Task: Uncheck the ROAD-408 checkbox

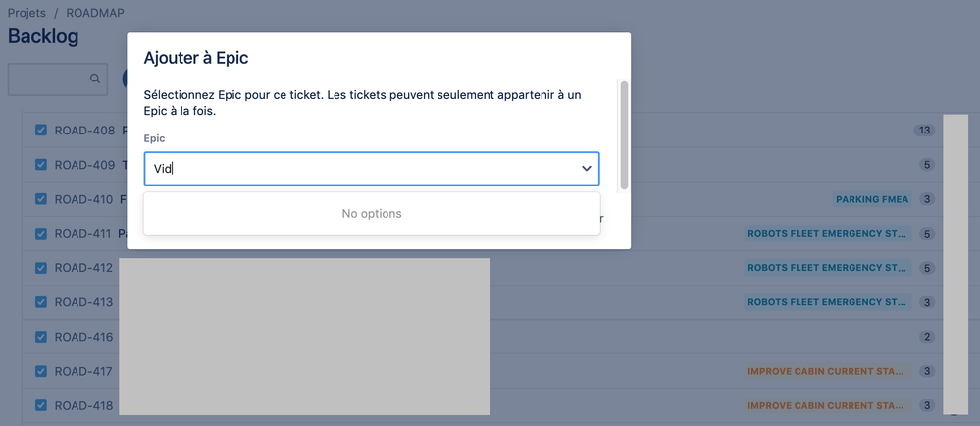Action: [x=41, y=131]
